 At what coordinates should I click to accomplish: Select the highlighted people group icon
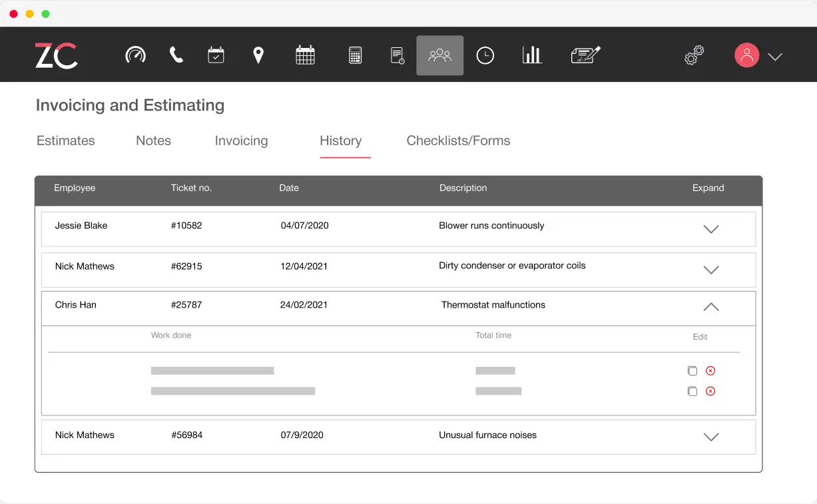coord(440,55)
